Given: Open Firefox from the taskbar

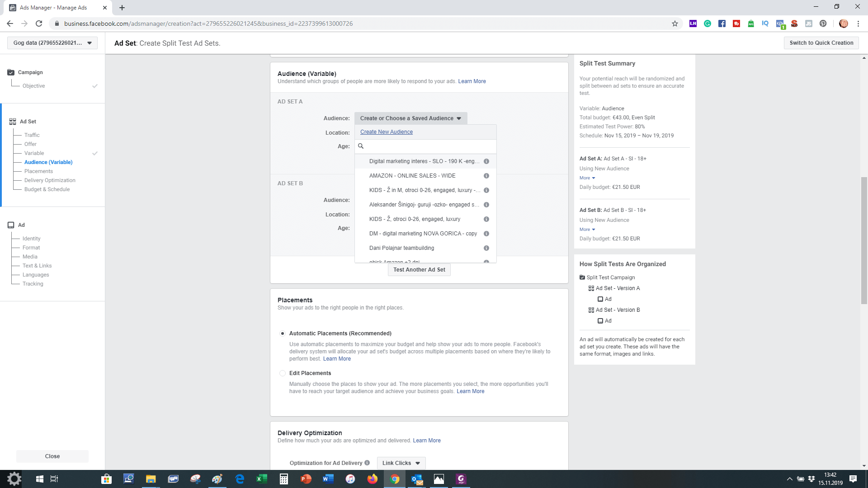Looking at the screenshot, I should pos(372,479).
